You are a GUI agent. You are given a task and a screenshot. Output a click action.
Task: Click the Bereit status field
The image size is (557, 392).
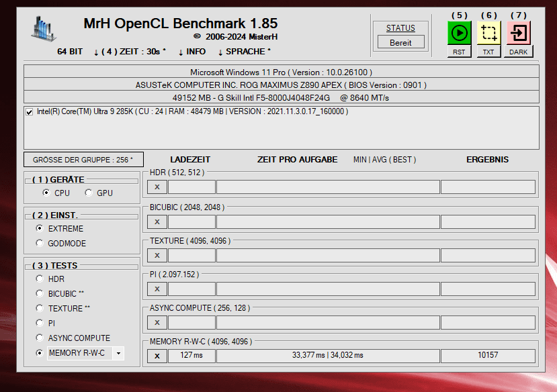click(x=400, y=42)
